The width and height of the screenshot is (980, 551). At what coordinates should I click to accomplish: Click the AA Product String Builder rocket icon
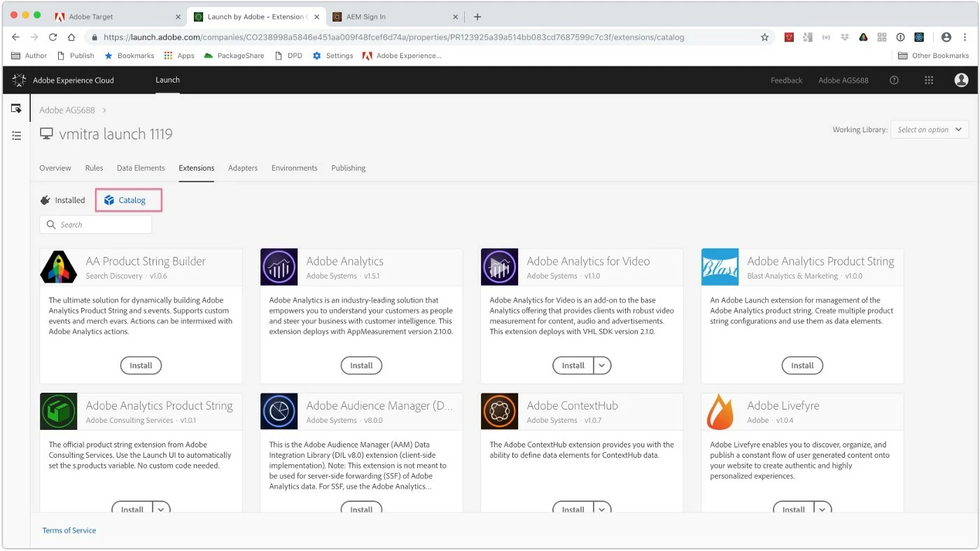click(59, 267)
